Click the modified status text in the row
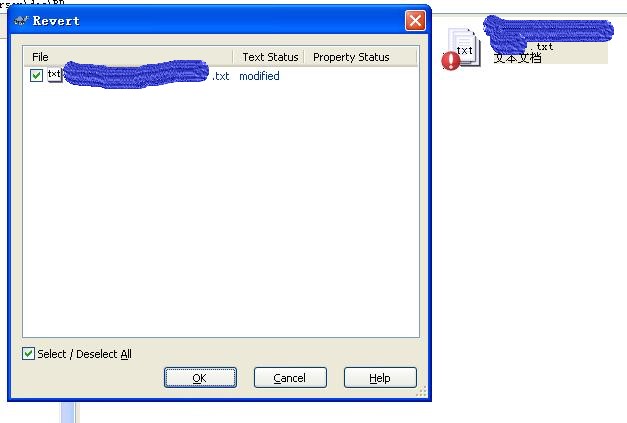This screenshot has height=423, width=627. click(259, 76)
